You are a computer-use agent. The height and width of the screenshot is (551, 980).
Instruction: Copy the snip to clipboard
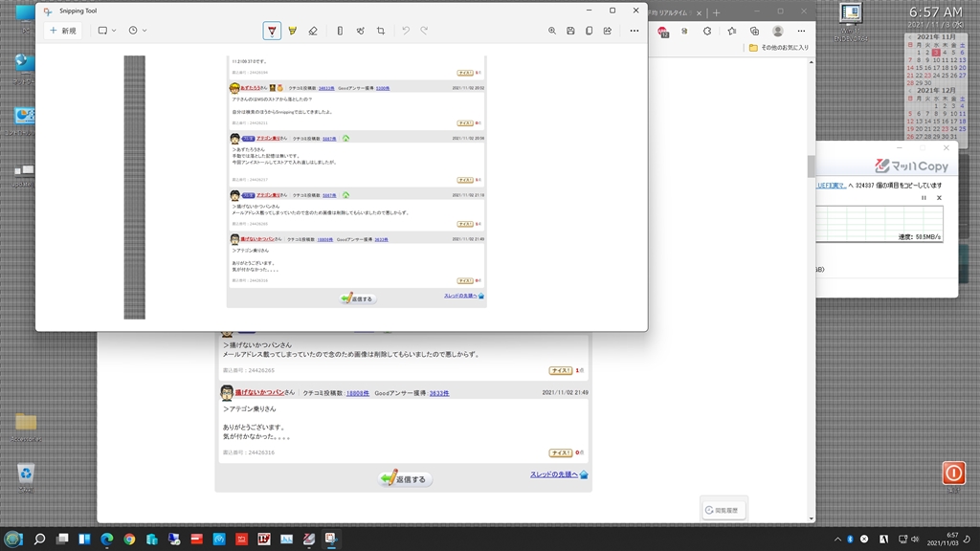(589, 31)
